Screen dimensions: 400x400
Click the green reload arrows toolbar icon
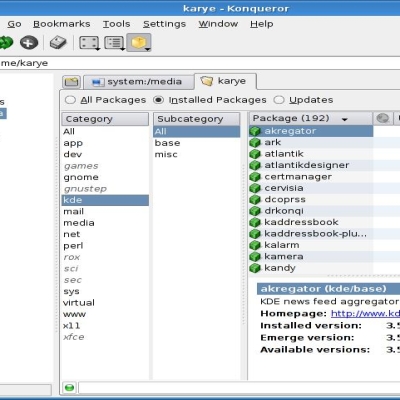coord(6,43)
